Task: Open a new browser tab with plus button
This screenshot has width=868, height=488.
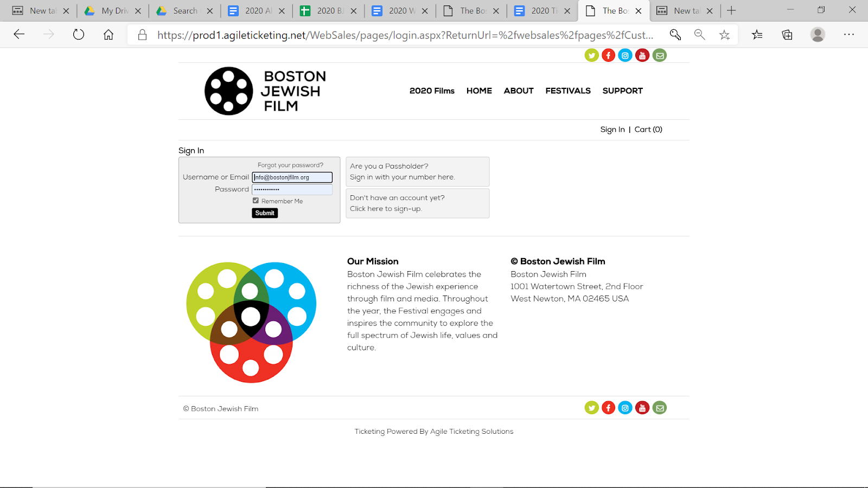Action: click(731, 10)
